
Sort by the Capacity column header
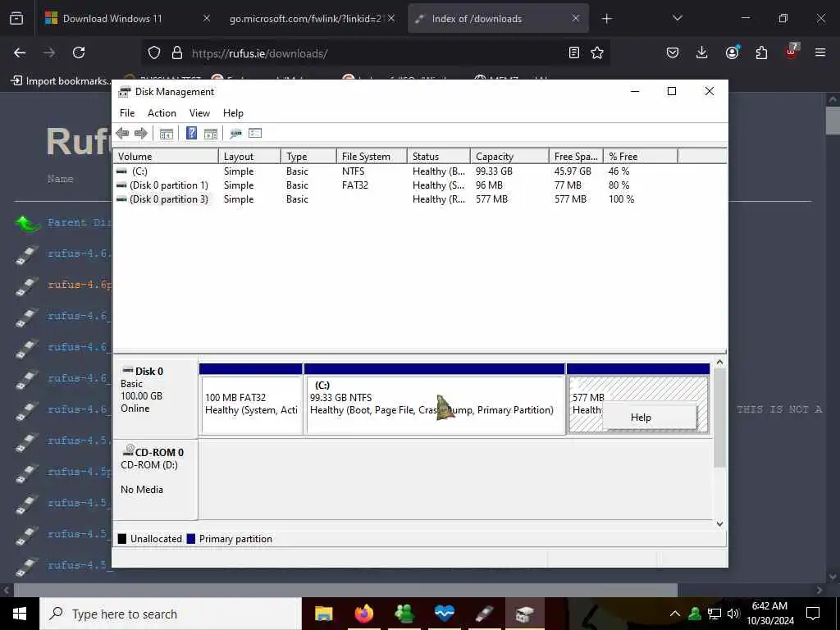(509, 157)
